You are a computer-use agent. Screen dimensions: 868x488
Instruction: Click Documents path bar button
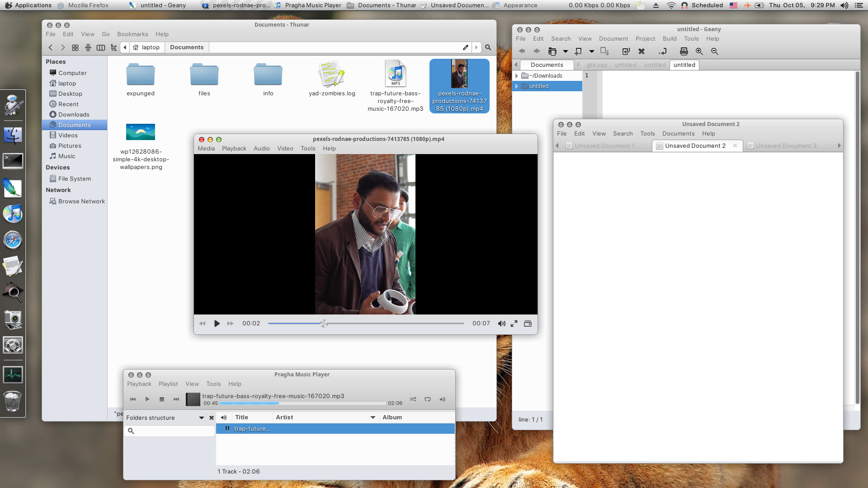tap(187, 47)
